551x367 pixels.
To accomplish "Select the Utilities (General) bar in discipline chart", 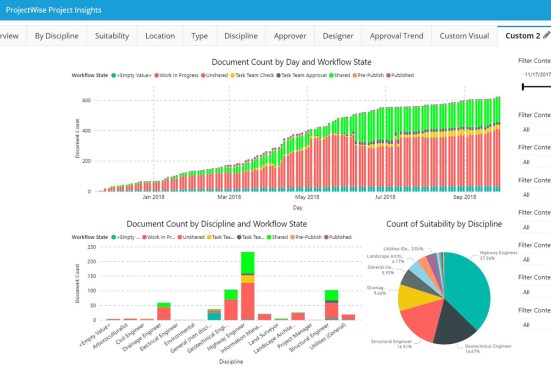I will [348, 317].
